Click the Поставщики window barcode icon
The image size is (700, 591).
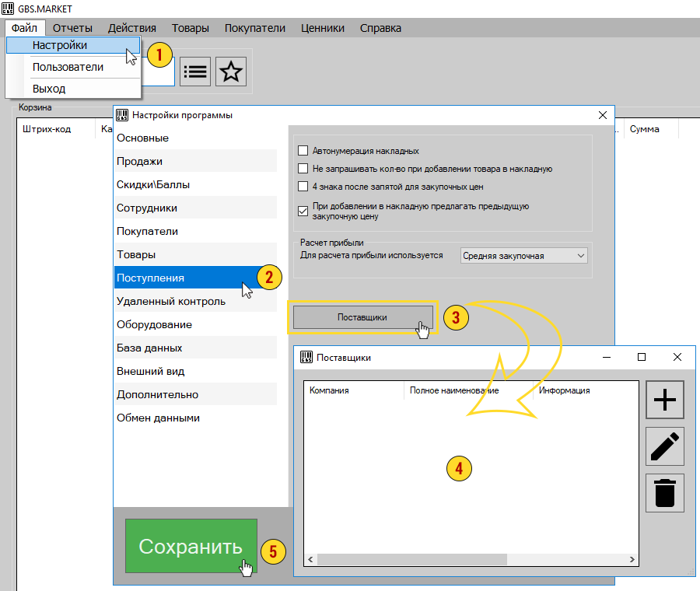click(x=306, y=357)
